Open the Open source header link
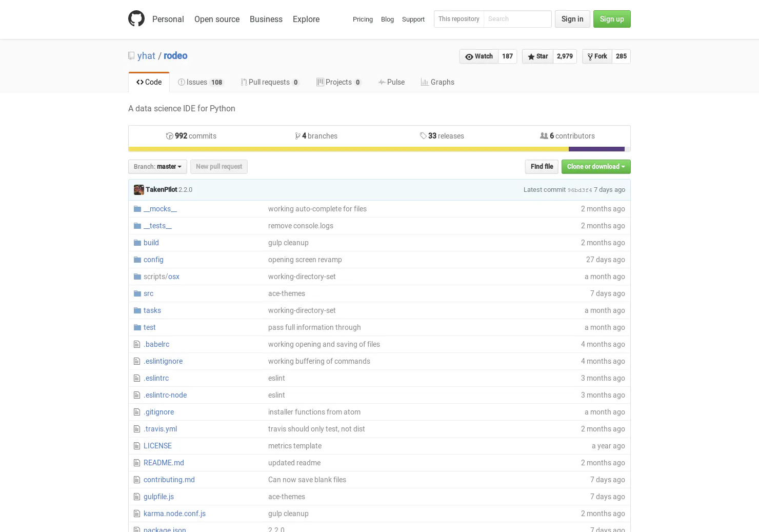Viewport: 759px width, 532px height. click(x=217, y=19)
